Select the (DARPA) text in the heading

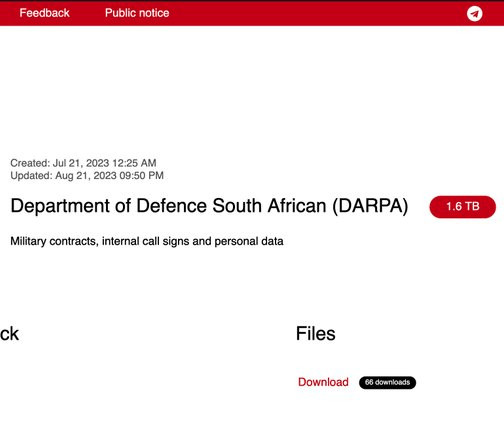tap(370, 206)
